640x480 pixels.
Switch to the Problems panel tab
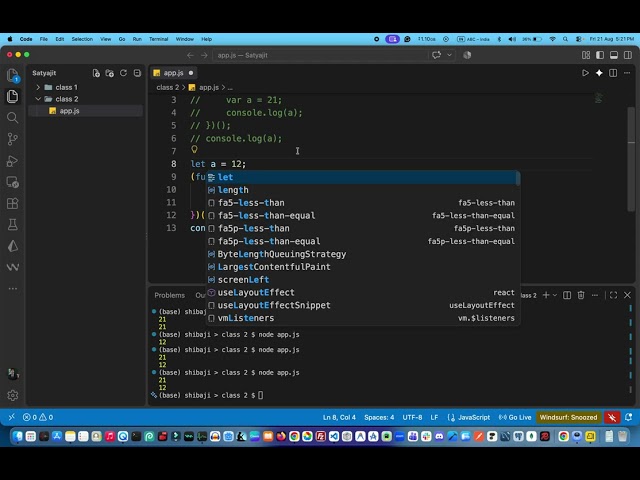pyautogui.click(x=169, y=295)
